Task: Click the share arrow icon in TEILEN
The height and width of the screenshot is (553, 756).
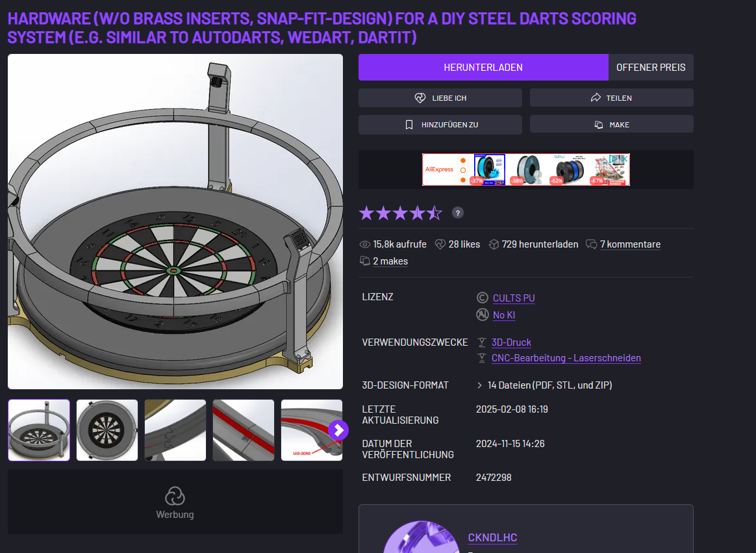Action: pos(596,98)
